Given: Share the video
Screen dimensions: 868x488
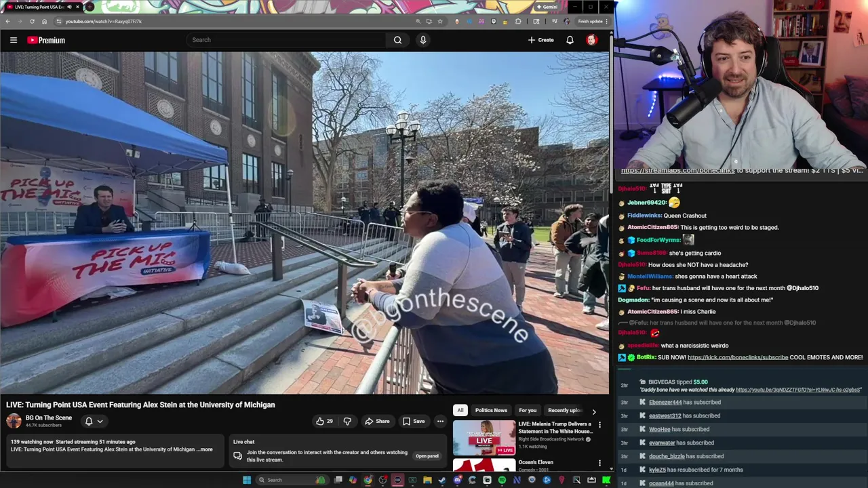Looking at the screenshot, I should (377, 422).
